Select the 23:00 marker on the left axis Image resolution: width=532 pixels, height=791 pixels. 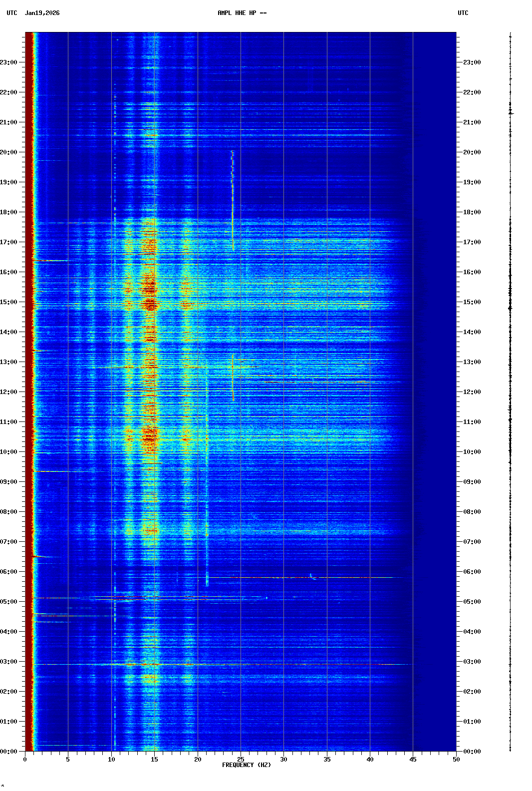[9, 62]
